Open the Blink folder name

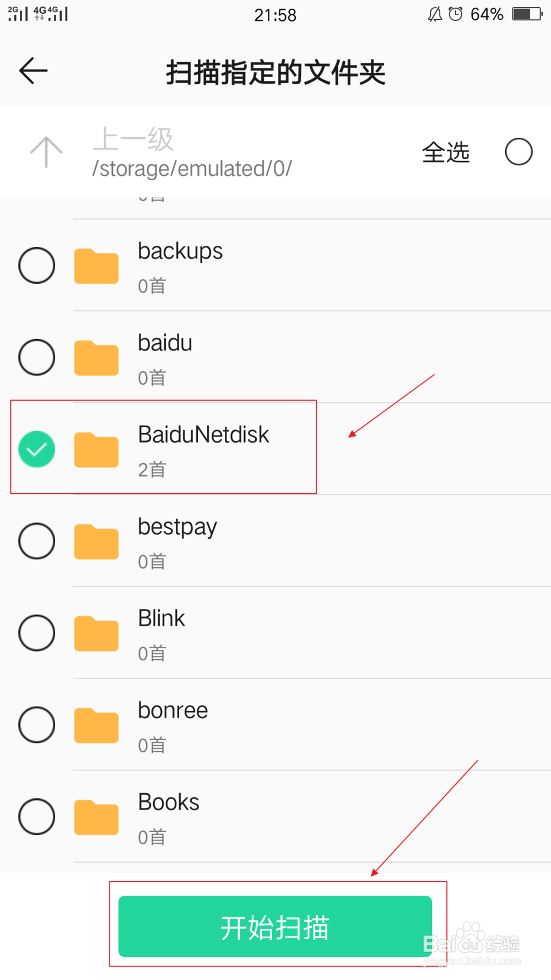(x=161, y=618)
